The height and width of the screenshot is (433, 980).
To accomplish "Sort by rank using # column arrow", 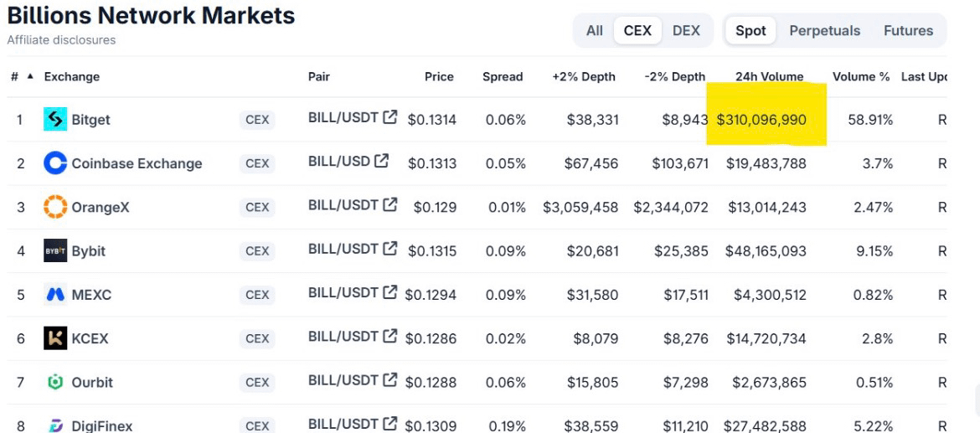I will pos(30,76).
